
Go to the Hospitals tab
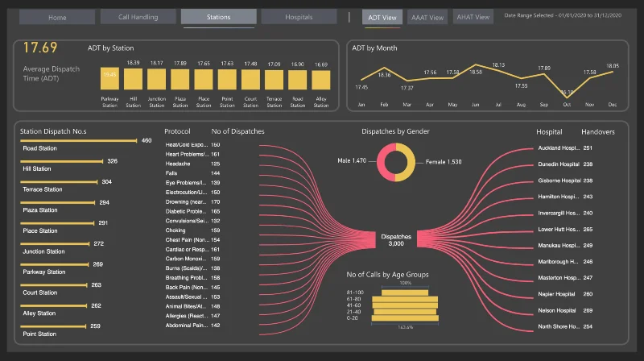pyautogui.click(x=299, y=17)
